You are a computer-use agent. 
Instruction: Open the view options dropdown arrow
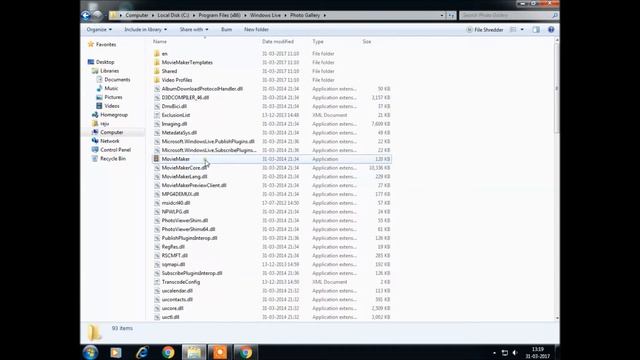522,30
